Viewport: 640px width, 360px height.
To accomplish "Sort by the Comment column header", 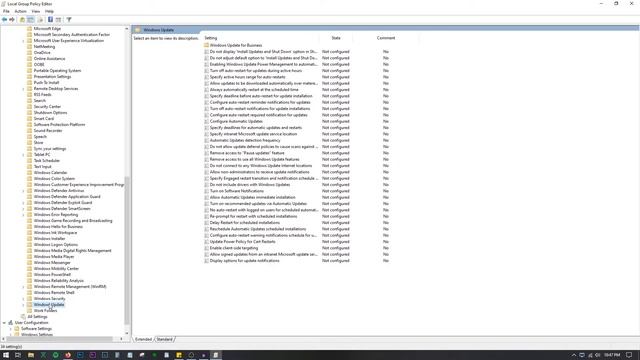I will tap(386, 38).
